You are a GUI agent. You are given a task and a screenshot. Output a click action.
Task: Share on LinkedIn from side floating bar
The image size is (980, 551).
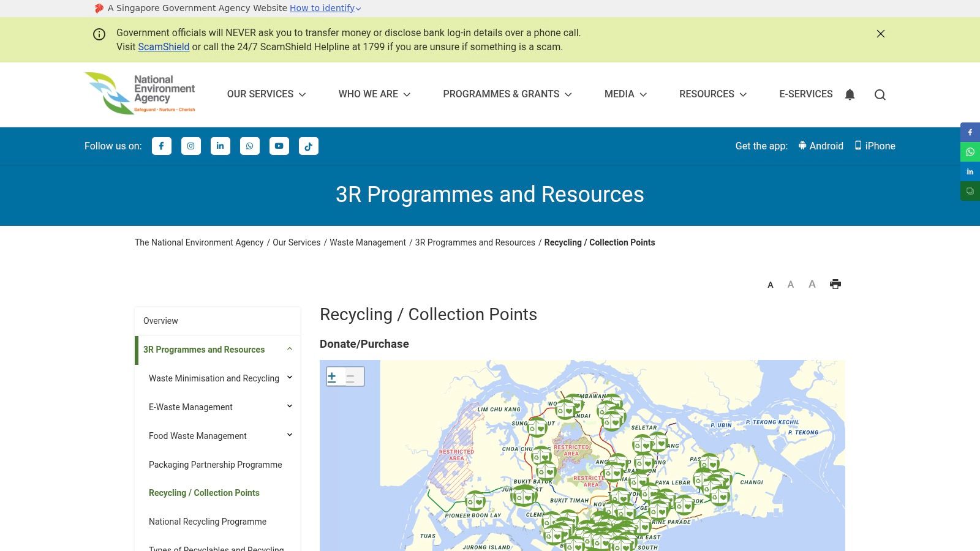970,171
